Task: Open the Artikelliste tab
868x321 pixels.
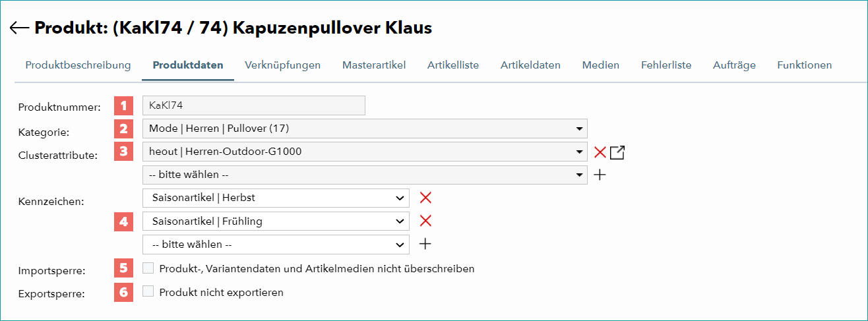Action: point(453,65)
